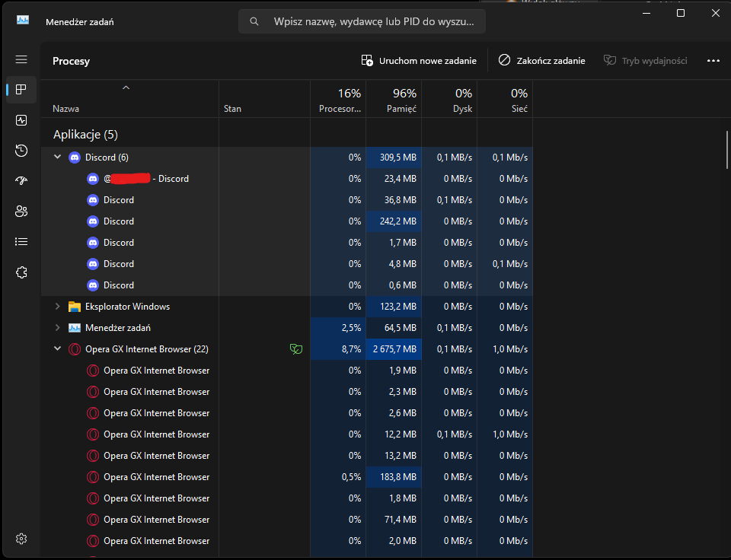Click the 309,5 MB memory cell
The height and width of the screenshot is (560, 731).
coord(394,157)
